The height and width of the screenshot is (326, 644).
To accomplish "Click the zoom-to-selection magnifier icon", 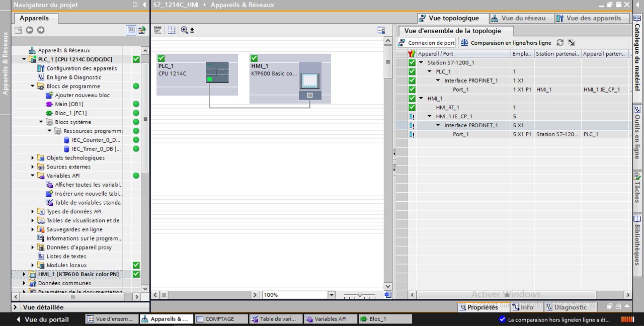I will pyautogui.click(x=185, y=30).
